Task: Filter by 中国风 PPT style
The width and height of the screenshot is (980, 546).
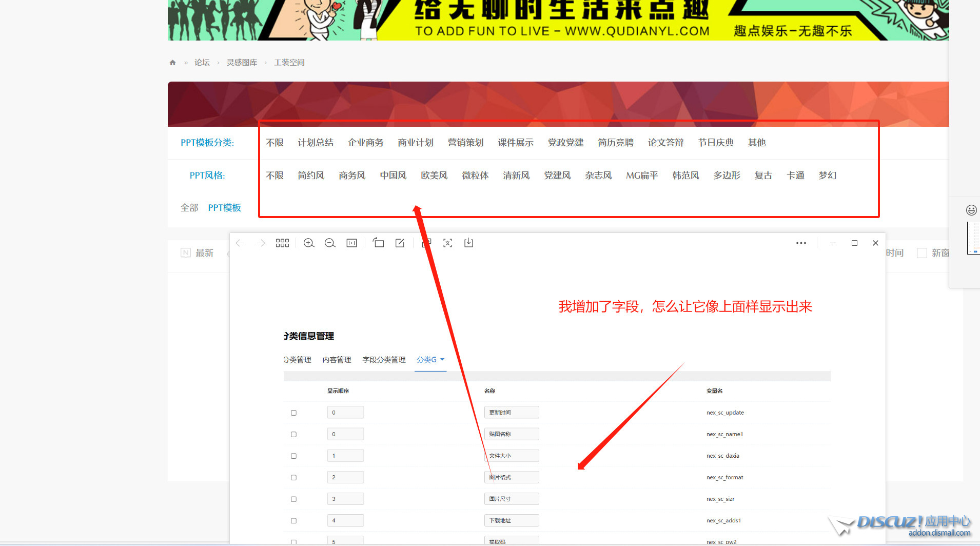Action: coord(393,175)
